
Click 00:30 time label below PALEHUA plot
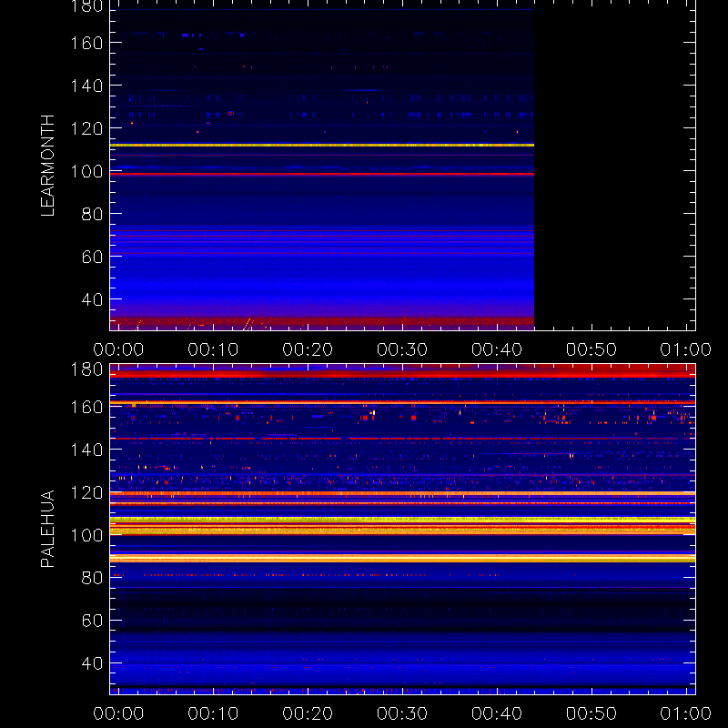(x=402, y=713)
